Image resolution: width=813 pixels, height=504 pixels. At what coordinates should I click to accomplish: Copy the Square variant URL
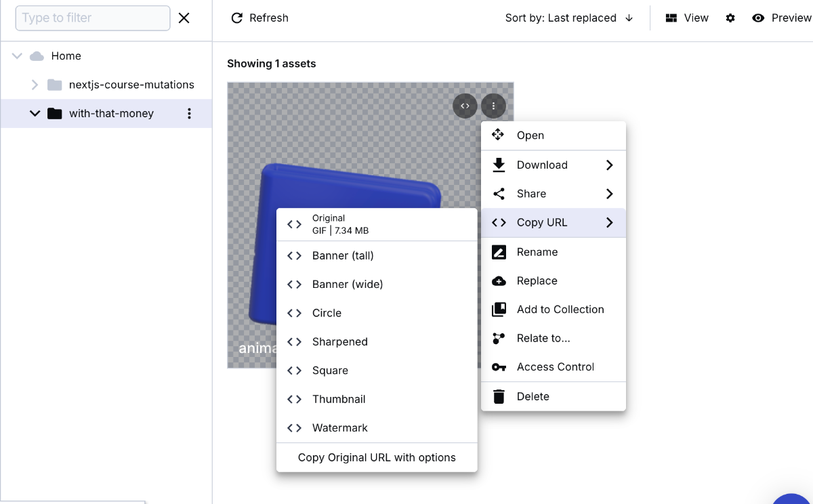pos(377,371)
